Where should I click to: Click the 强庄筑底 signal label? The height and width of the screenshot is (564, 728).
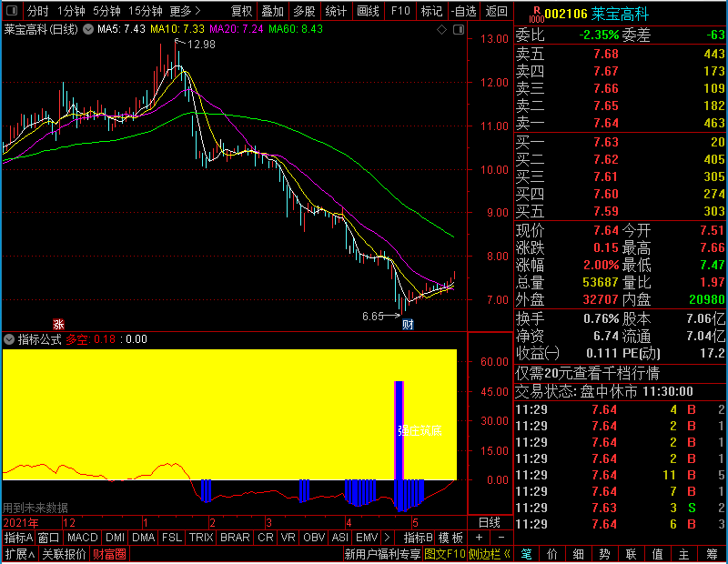coord(420,431)
